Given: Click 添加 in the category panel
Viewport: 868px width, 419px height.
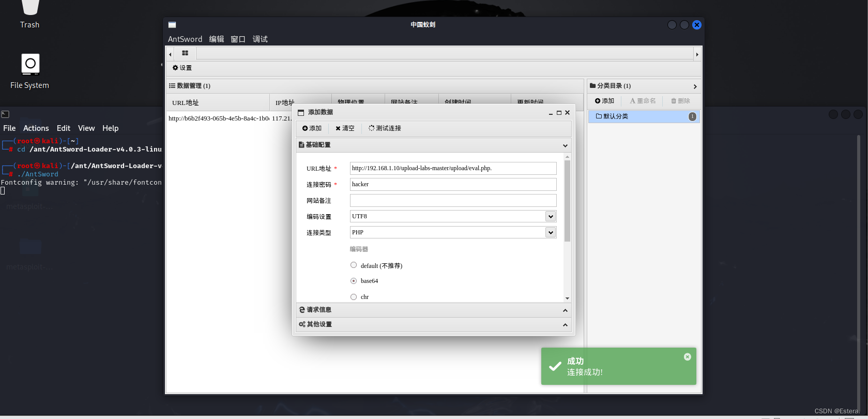Looking at the screenshot, I should (x=604, y=101).
